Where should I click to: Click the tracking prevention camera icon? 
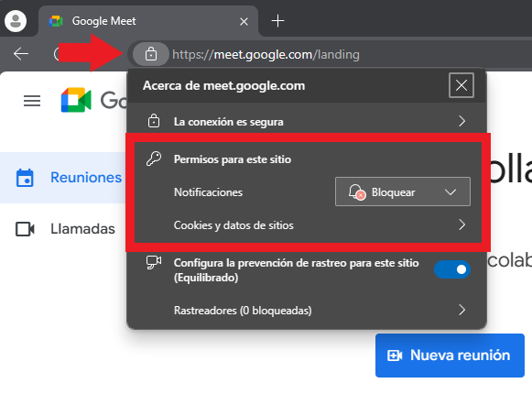pos(154,263)
